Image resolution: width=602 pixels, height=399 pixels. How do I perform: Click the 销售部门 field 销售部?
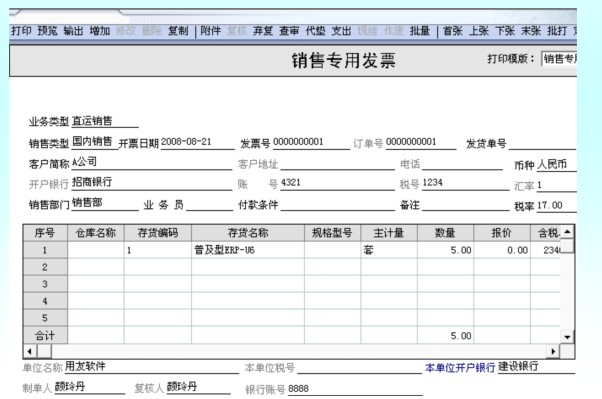(x=105, y=204)
